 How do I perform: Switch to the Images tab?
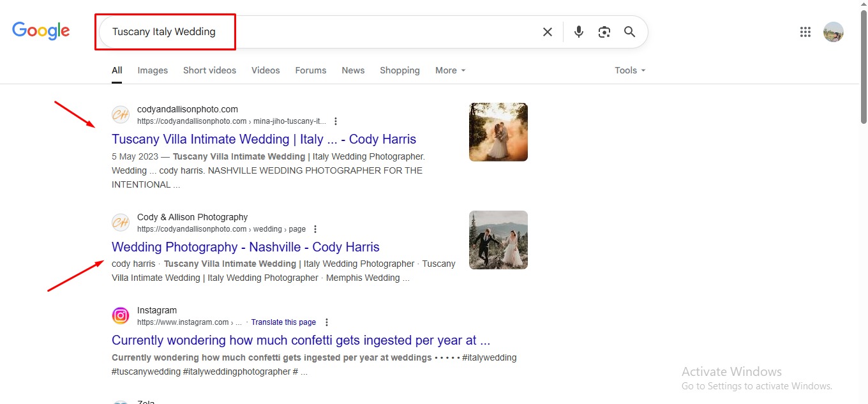[x=153, y=70]
